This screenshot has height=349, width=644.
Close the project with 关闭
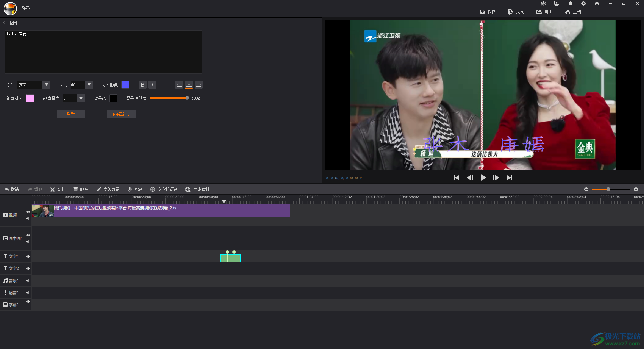coord(516,12)
